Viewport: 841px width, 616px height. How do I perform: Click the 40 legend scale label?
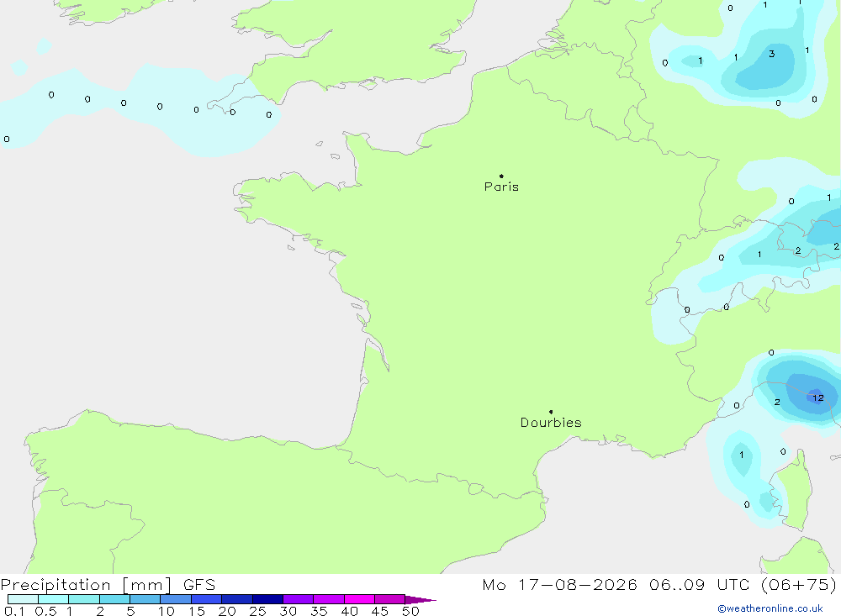click(349, 611)
